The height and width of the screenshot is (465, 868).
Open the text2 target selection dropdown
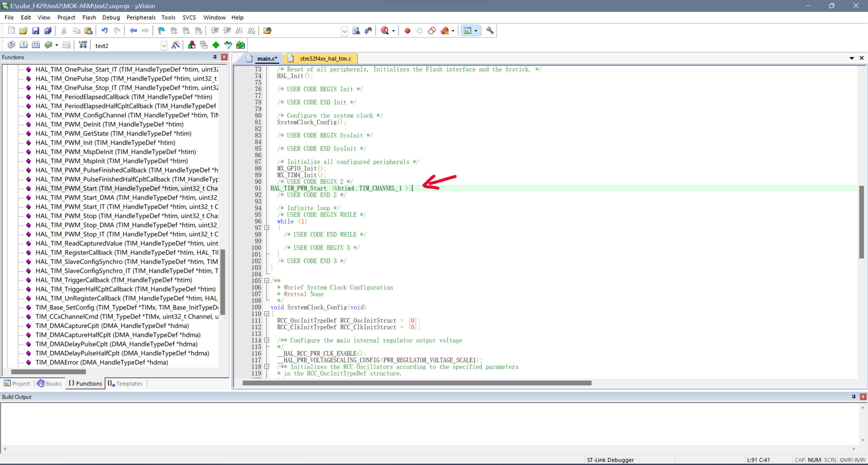(164, 45)
